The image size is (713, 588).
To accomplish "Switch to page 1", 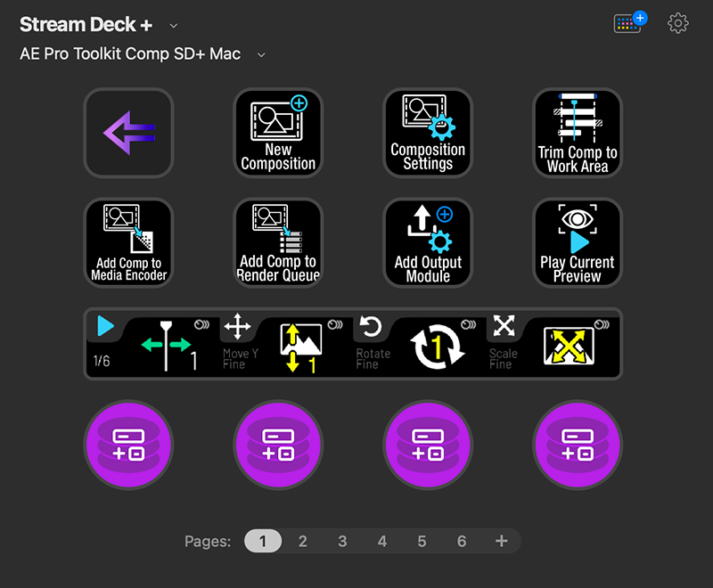I will point(263,541).
